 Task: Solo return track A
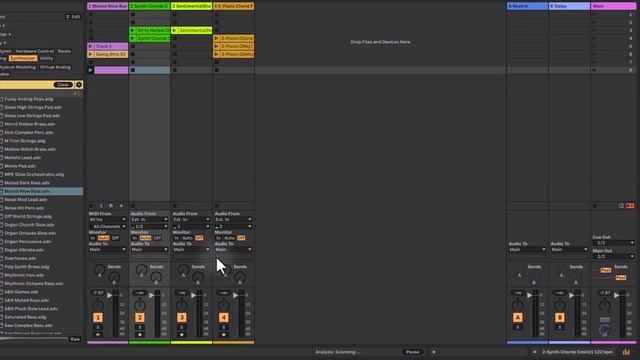click(518, 327)
